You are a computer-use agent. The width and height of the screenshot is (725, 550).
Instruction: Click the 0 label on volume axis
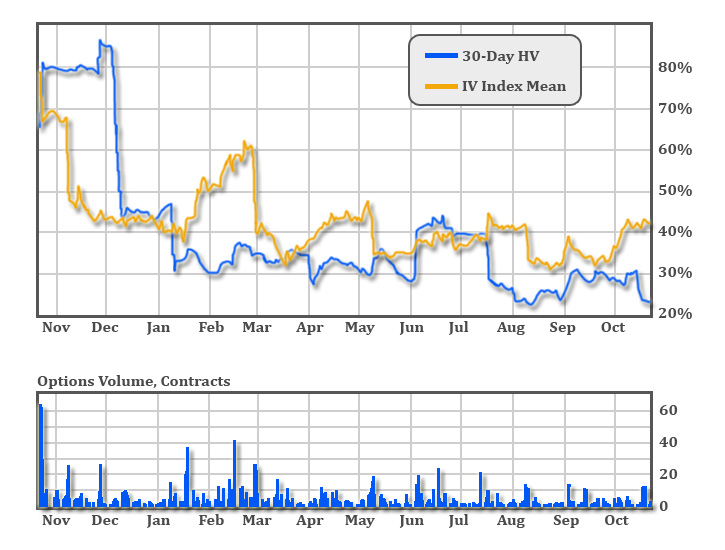coord(666,506)
